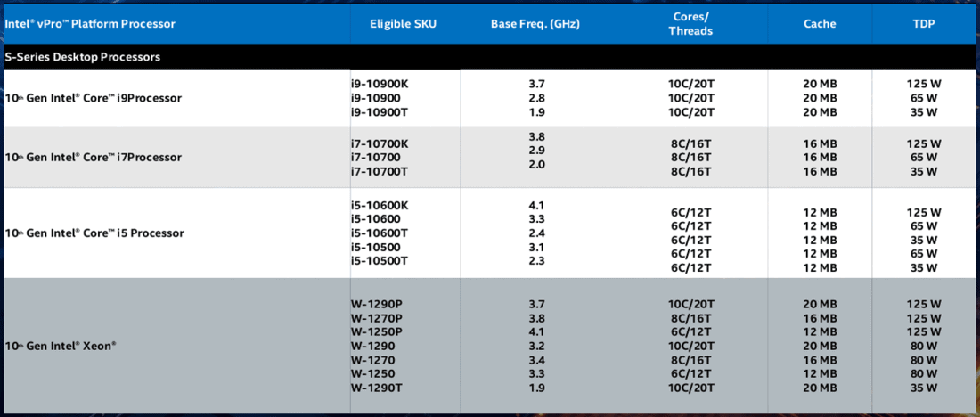This screenshot has width=980, height=417.
Task: Select the 'Eligible SKU' column header
Action: tap(403, 24)
